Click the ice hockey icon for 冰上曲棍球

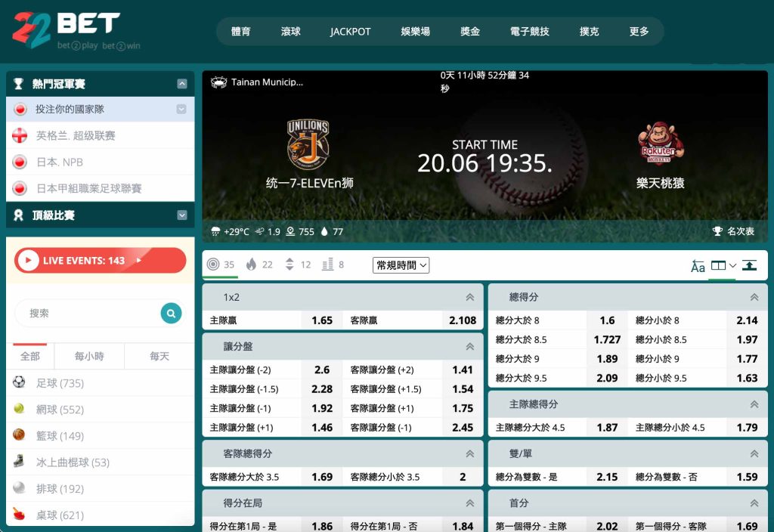19,462
